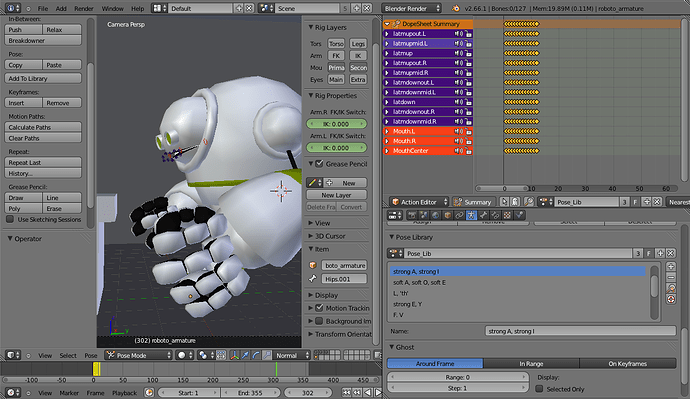This screenshot has height=399, width=690.
Task: Open the Object Constraints chain tab
Action: pyautogui.click(x=459, y=215)
